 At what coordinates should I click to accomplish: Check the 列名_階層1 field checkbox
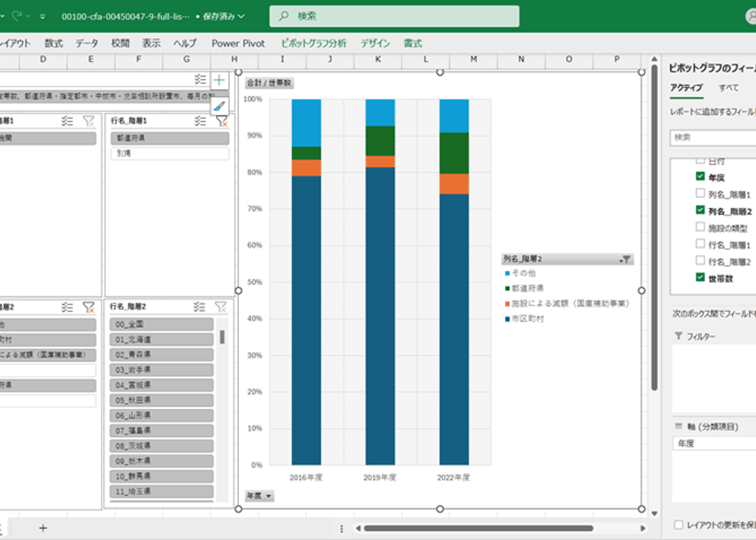coord(700,193)
